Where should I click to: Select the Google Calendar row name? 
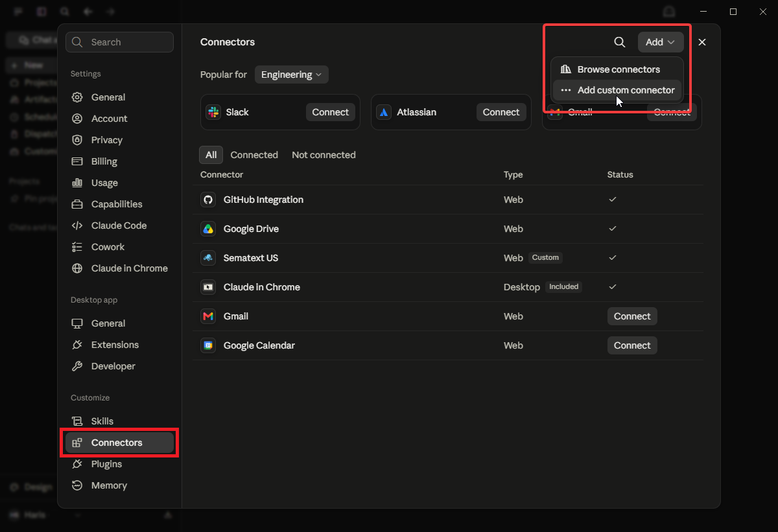[259, 345]
